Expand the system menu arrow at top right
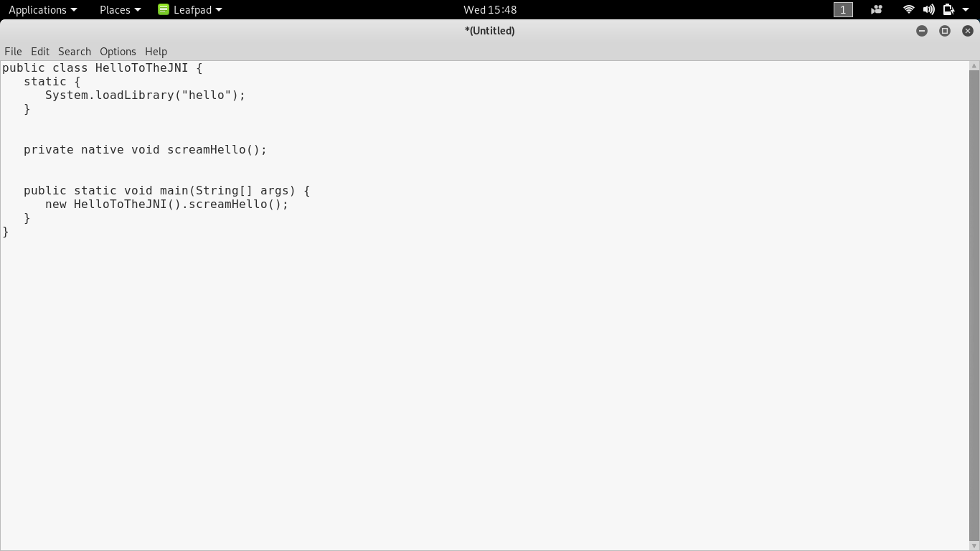This screenshot has width=980, height=551. 966,9
